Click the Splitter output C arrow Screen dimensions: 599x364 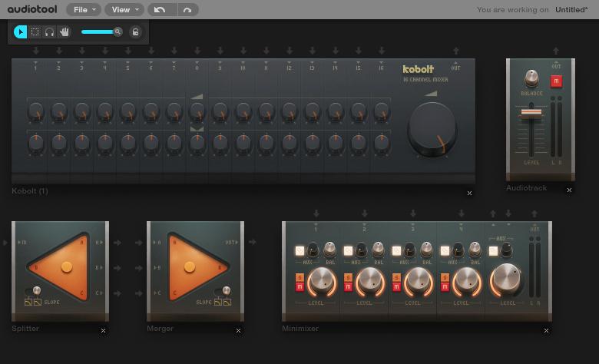117,293
